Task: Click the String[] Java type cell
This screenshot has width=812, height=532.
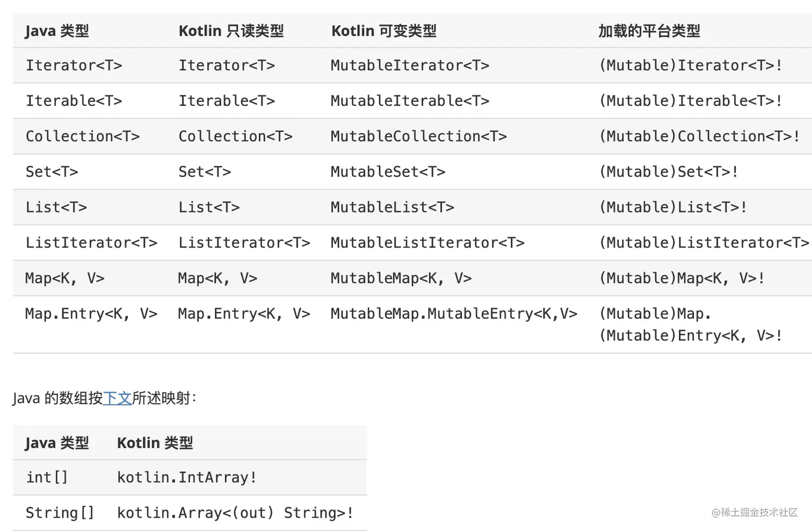Action: point(60,513)
